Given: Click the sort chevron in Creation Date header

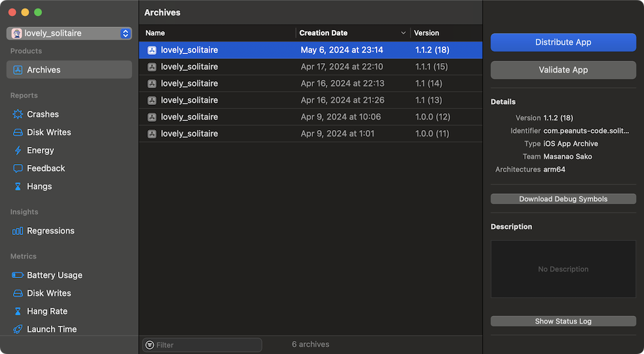Looking at the screenshot, I should [x=403, y=33].
